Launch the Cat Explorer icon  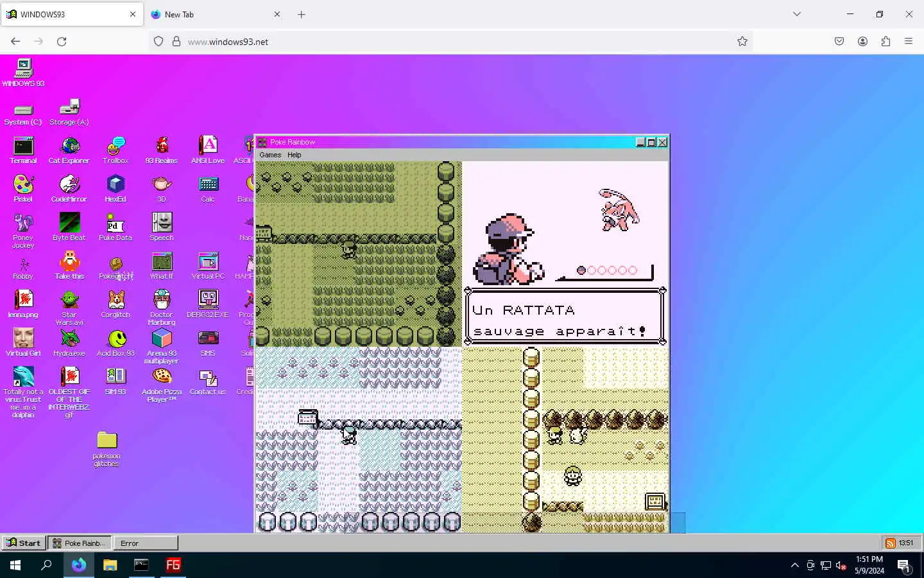tap(69, 151)
